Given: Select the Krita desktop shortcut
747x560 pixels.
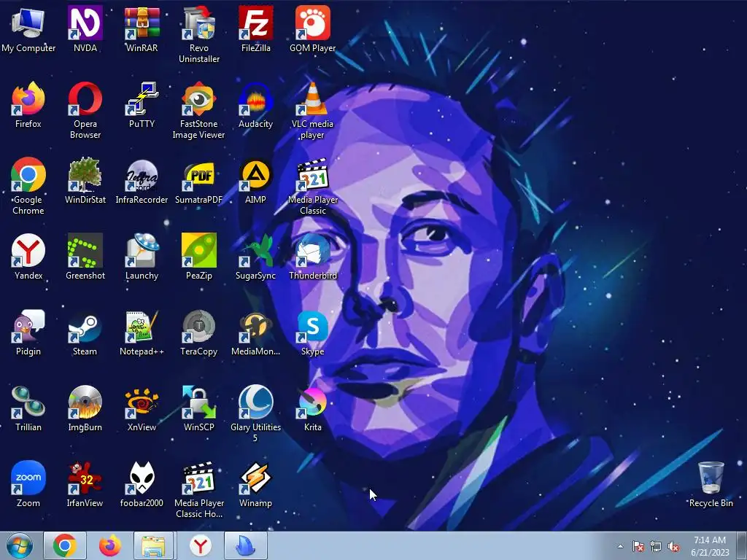Looking at the screenshot, I should point(312,408).
